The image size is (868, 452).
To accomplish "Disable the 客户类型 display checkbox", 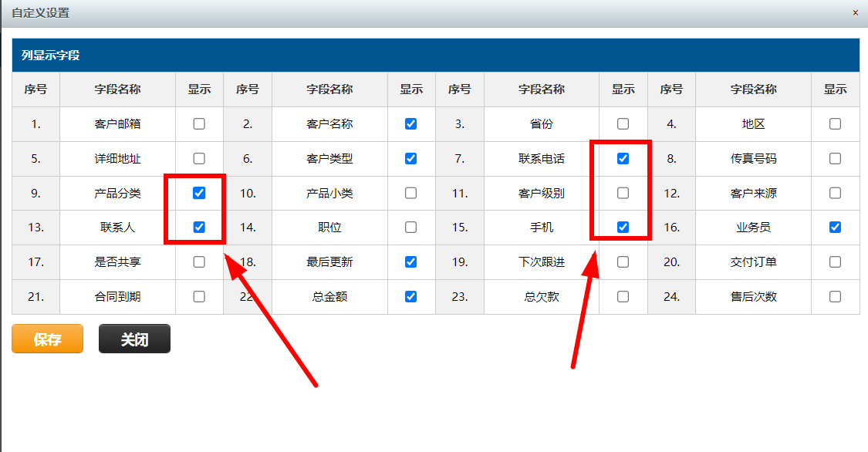I will (410, 159).
